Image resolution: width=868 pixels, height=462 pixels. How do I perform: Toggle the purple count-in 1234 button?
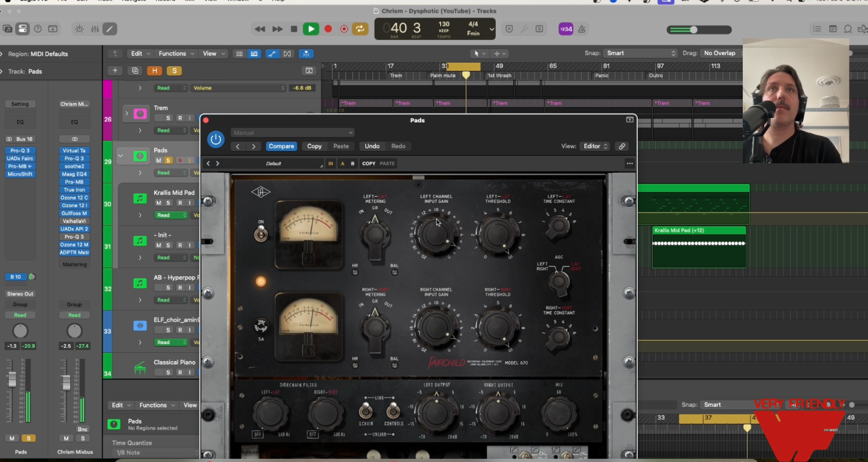[x=566, y=29]
